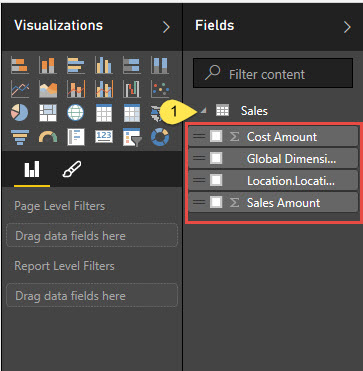The image size is (363, 371).
Task: Click the grip handle on Location.Locati...
Action: point(199,181)
